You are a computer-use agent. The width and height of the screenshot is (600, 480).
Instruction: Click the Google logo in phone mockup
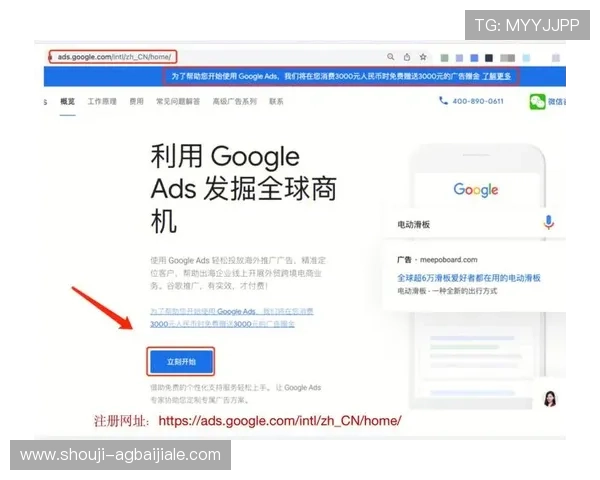(x=476, y=190)
